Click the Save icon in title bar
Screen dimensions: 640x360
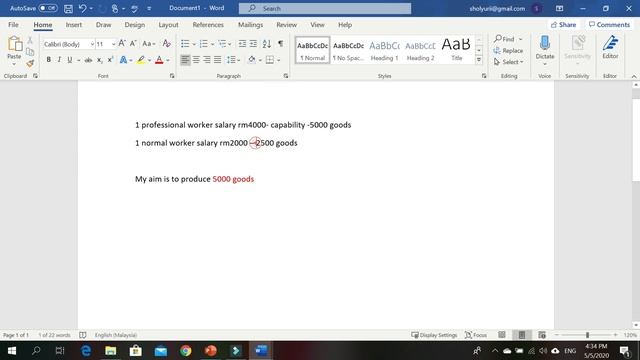[68, 9]
